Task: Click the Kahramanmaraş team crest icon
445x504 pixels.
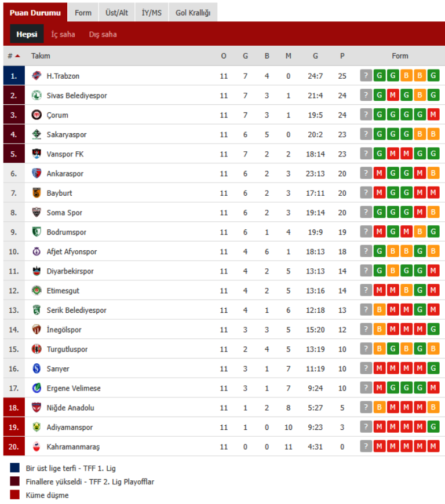Action: (x=37, y=447)
